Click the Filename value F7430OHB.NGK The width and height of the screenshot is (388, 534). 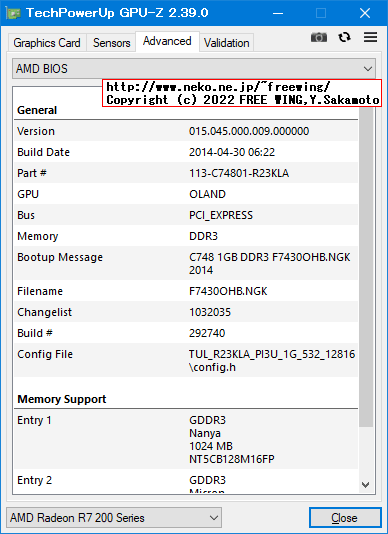coord(228,291)
